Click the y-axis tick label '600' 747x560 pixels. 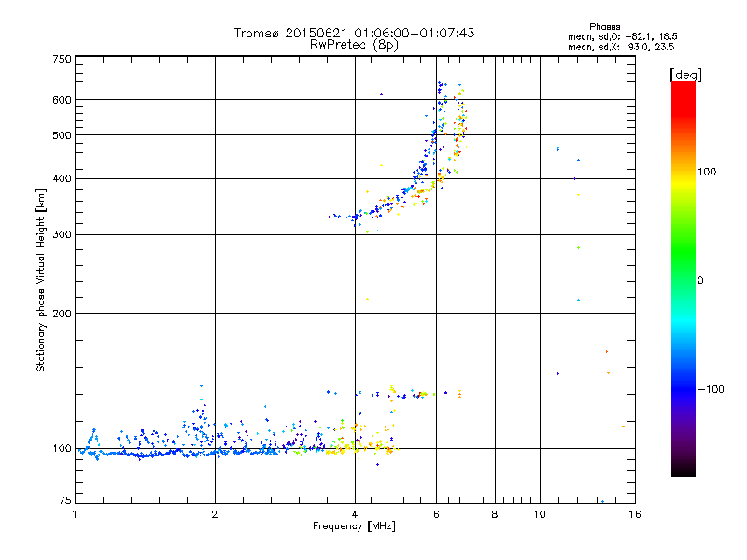(x=62, y=100)
